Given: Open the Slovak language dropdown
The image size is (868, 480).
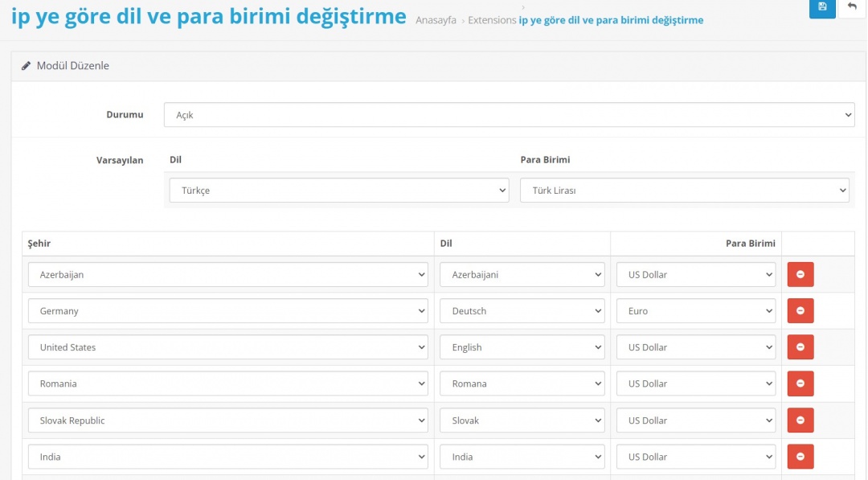Looking at the screenshot, I should pyautogui.click(x=522, y=421).
